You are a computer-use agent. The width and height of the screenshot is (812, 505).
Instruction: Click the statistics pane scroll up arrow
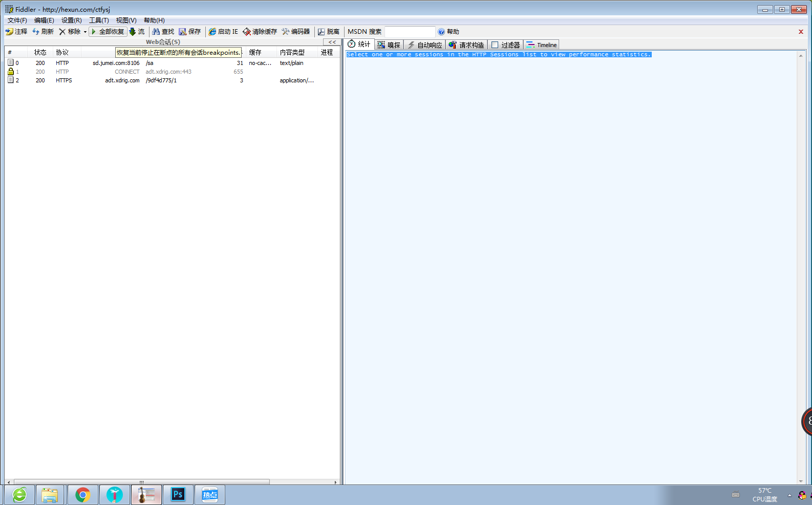coord(801,55)
